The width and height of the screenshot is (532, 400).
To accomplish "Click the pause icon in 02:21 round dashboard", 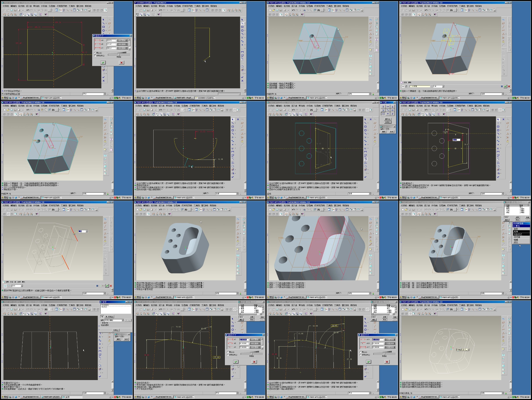I will click(97, 286).
